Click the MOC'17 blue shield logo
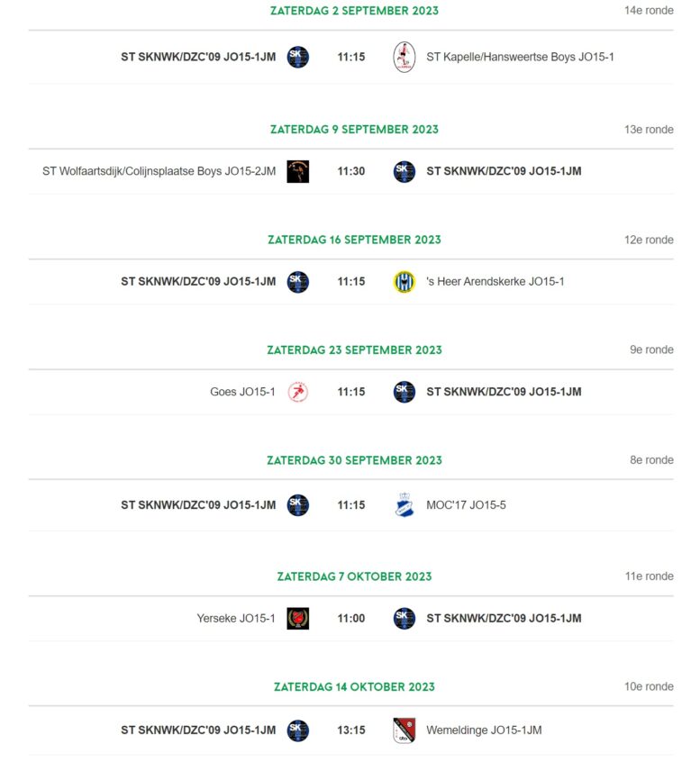The width and height of the screenshot is (700, 762). pyautogui.click(x=404, y=504)
